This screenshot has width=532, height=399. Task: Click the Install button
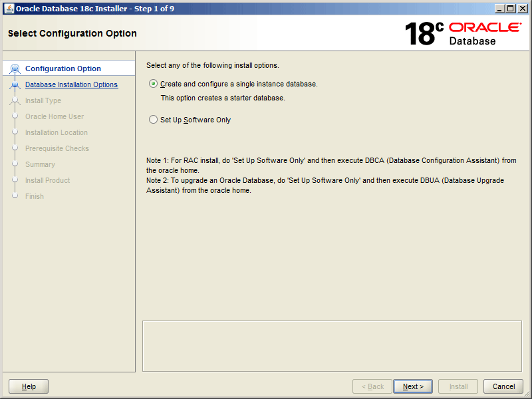click(458, 386)
